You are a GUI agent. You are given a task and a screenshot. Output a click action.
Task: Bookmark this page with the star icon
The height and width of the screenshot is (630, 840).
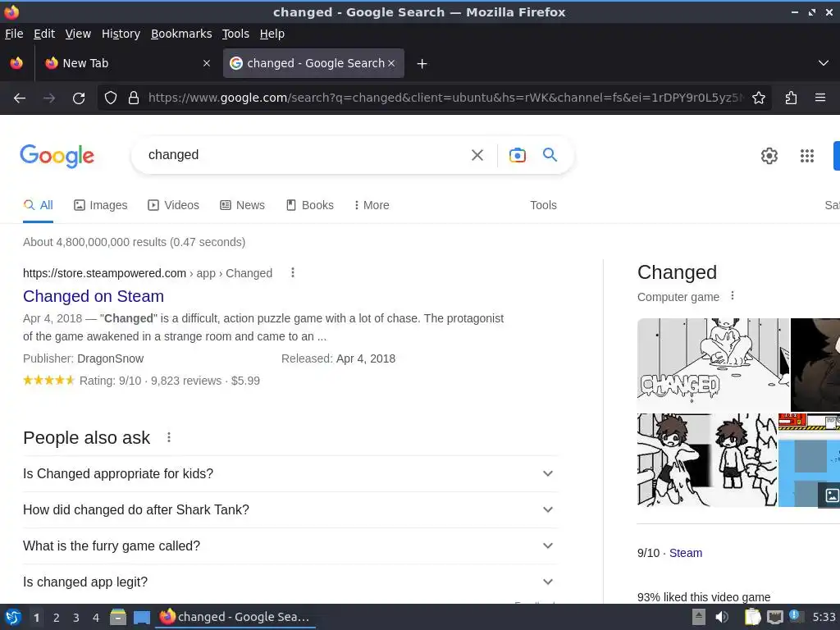pos(759,98)
